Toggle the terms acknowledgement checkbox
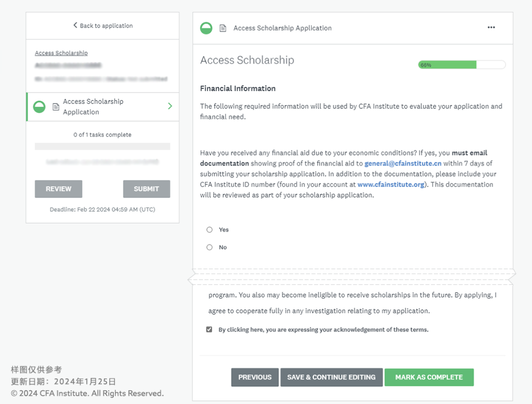 tap(209, 330)
